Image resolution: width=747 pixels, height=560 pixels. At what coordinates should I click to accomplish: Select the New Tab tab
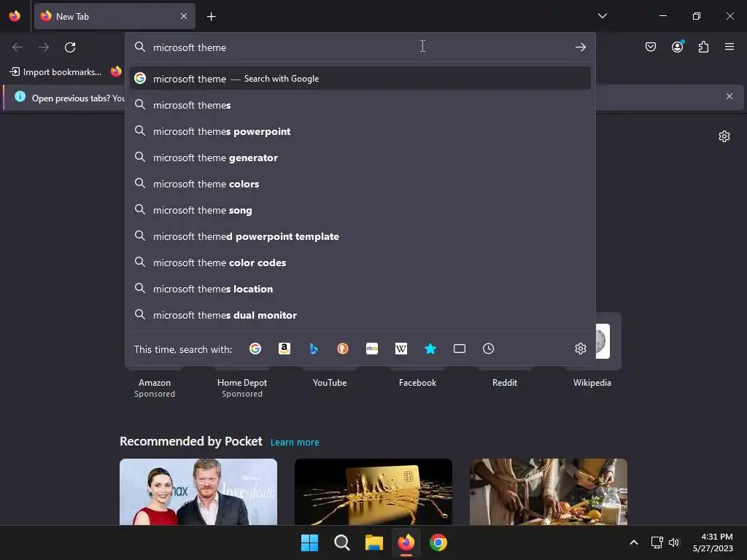(x=115, y=16)
